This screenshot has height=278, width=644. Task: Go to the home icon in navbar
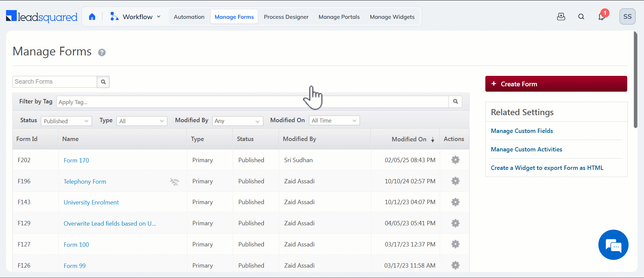pos(92,17)
